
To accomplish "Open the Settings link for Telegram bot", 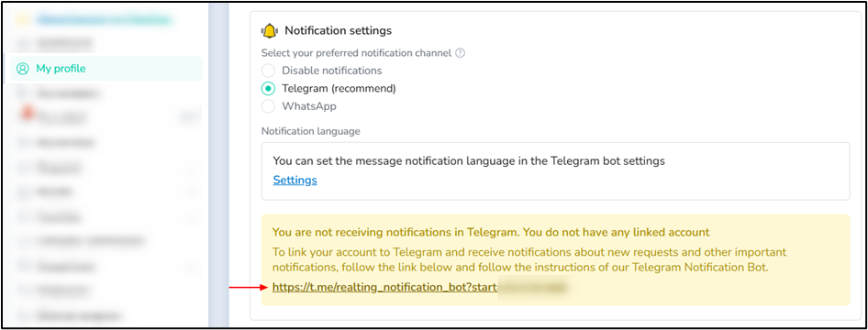I will 295,181.
